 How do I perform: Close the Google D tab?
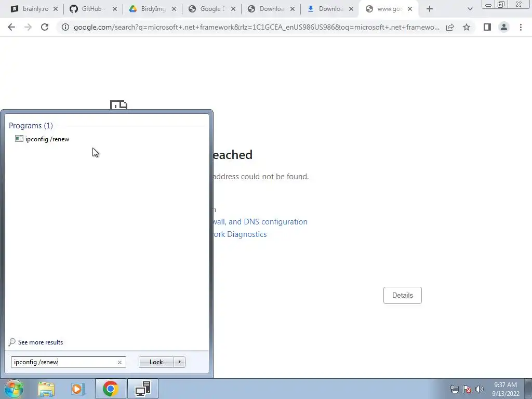coord(233,9)
